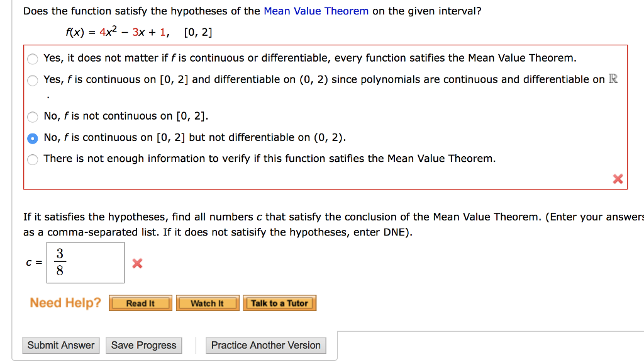
Task: Click the c answer input box
Action: 85,263
